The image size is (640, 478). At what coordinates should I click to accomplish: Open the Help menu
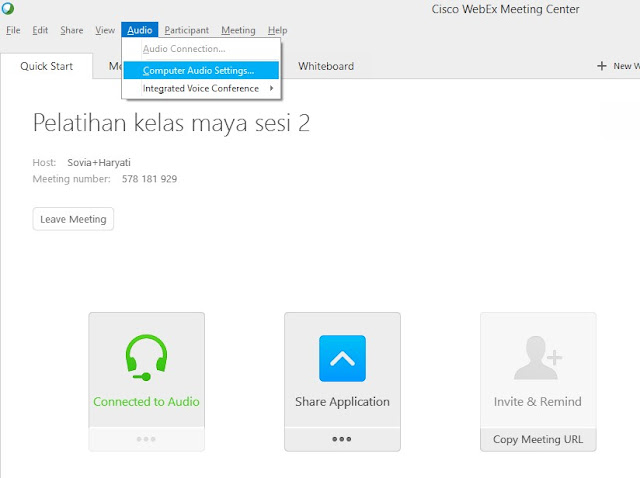tap(278, 30)
